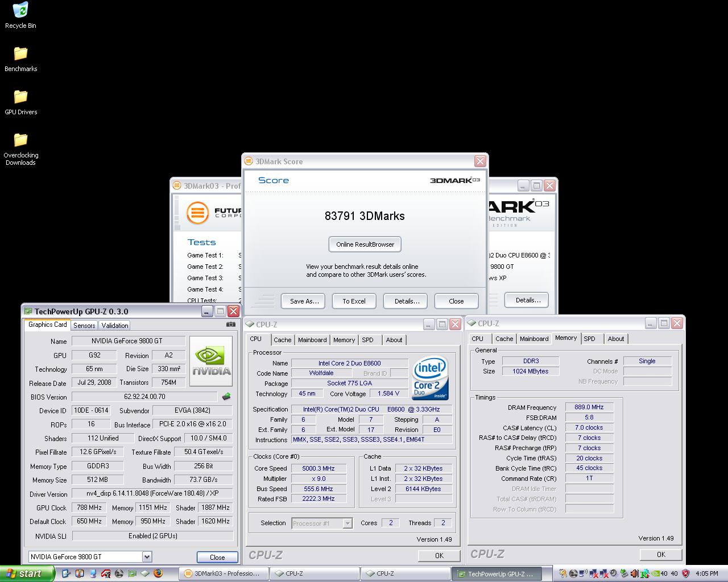
Task: Open the Processor #1 selection dropdown
Action: point(348,523)
